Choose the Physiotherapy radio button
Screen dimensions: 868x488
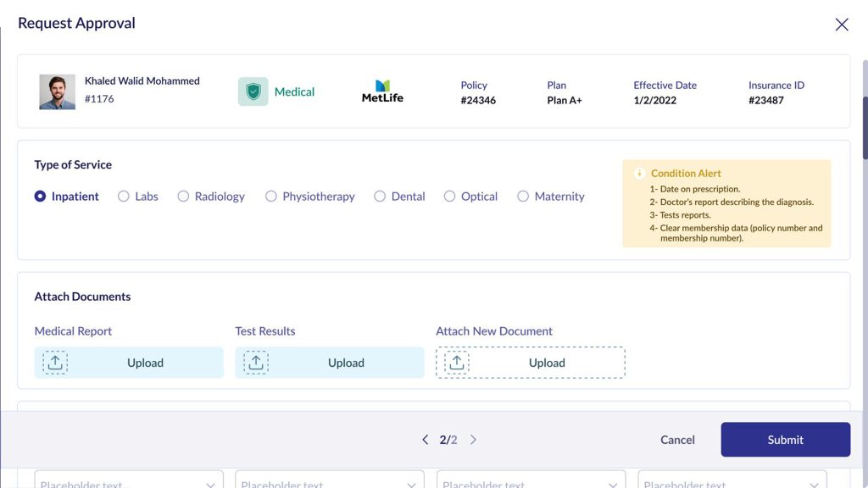point(270,197)
